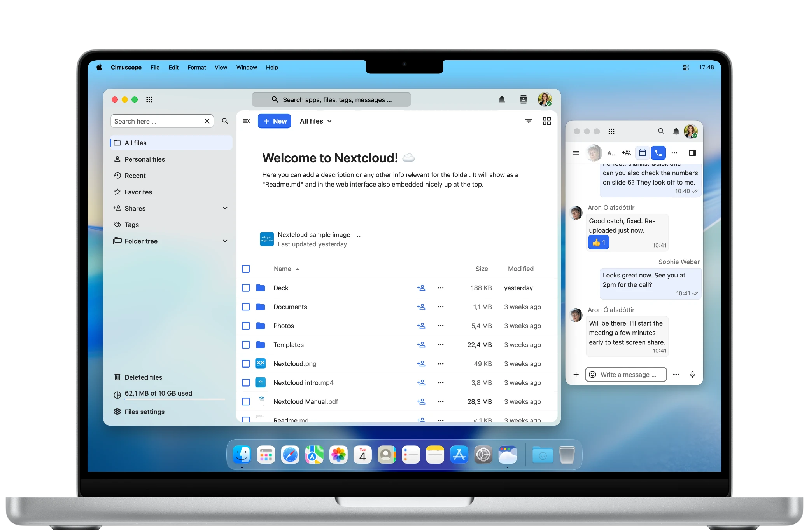Screen dimensions: 809x532
Task: Select all files checkbox in header
Action: click(246, 269)
